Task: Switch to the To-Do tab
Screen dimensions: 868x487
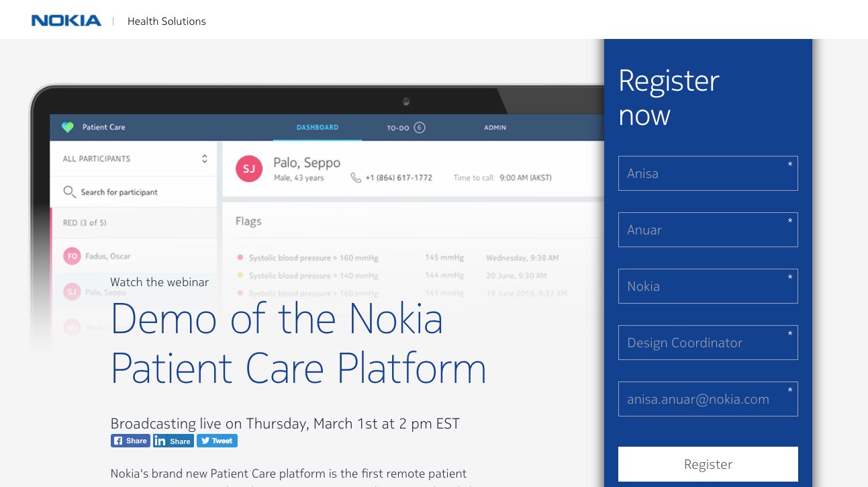Action: (397, 128)
